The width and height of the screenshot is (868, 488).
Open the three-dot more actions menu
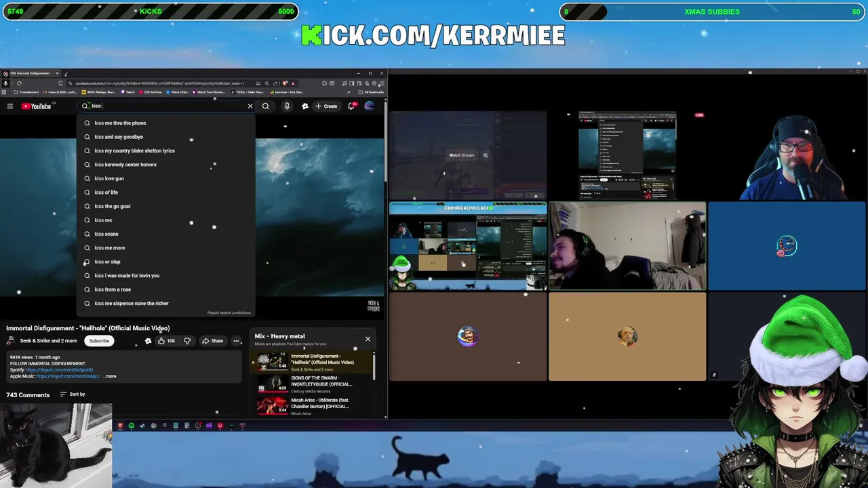(237, 341)
